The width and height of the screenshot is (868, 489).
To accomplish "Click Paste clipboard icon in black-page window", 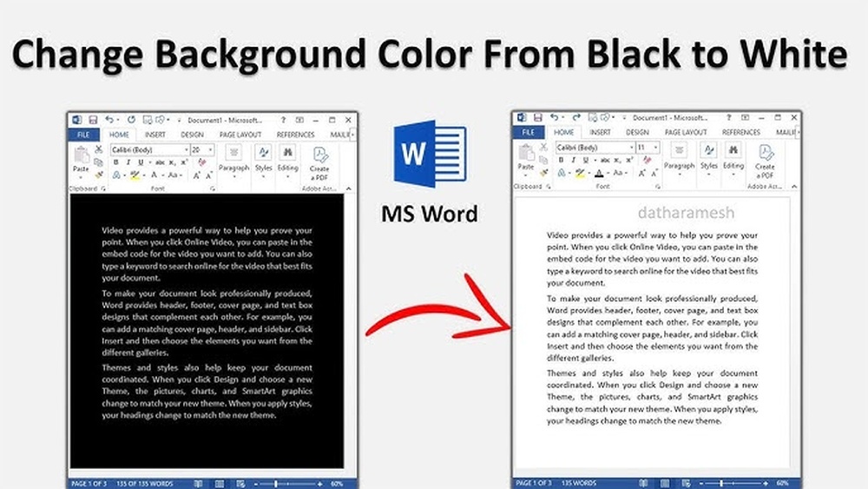I will pos(81,155).
